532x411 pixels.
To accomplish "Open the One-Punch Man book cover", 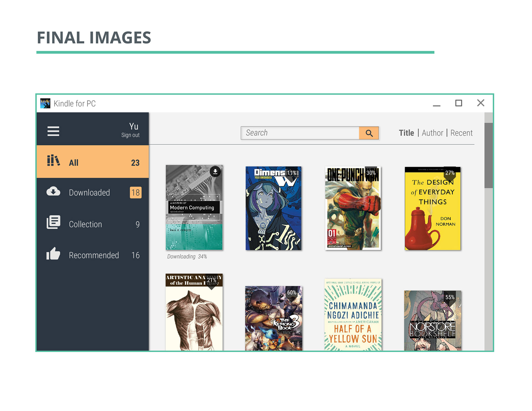I will 353,208.
